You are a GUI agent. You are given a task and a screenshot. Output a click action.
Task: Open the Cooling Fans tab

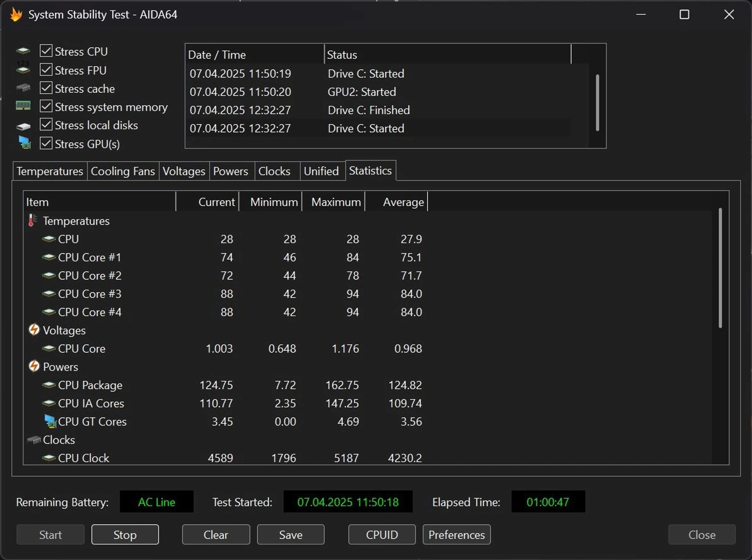[123, 171]
